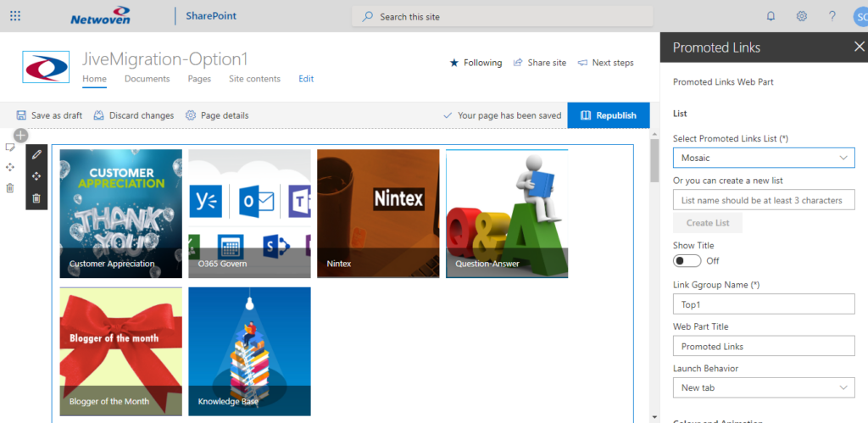
Task: Click the move section arrows icon
Action: pyautogui.click(x=9, y=167)
